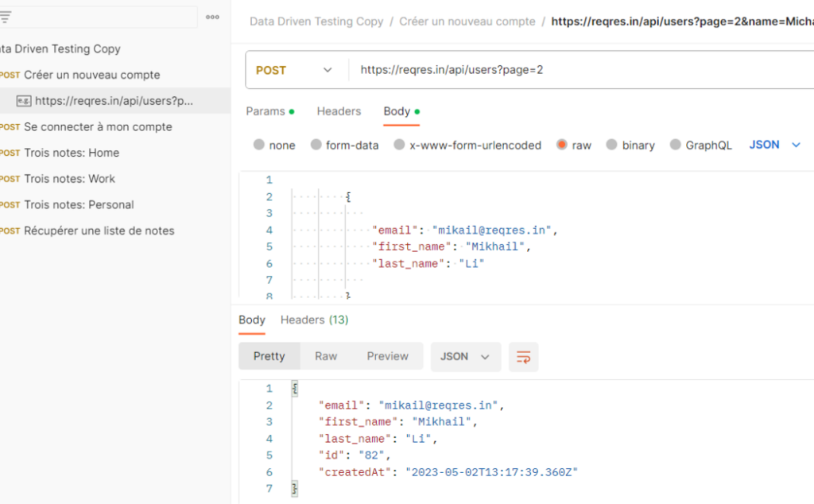Image resolution: width=814 pixels, height=504 pixels.
Task: Click 'Créer un nouveau compte' breadcrumb link
Action: 467,21
